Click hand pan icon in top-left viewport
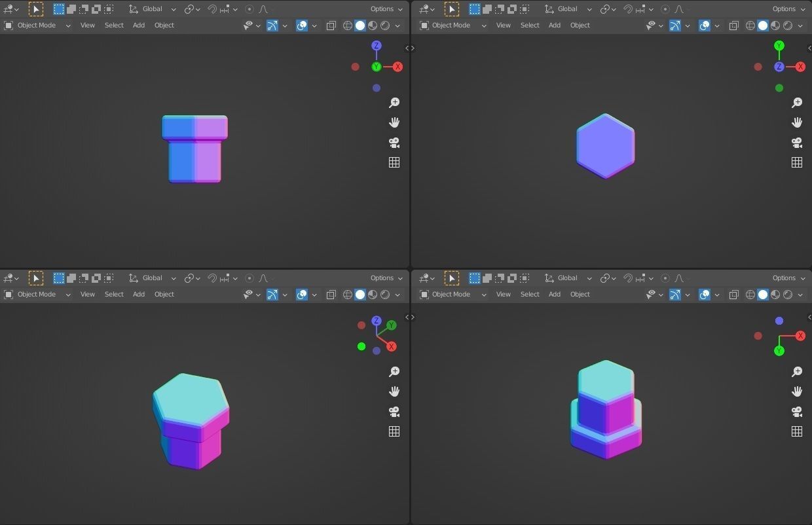Image resolution: width=812 pixels, height=525 pixels. pyautogui.click(x=394, y=122)
